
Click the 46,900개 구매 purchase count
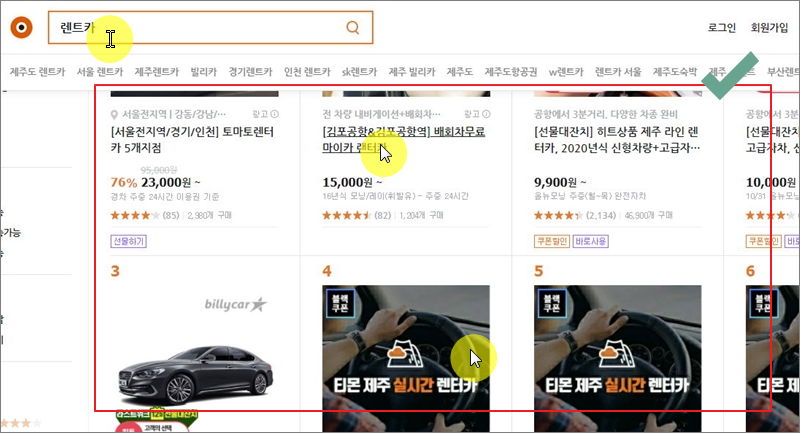pos(648,215)
